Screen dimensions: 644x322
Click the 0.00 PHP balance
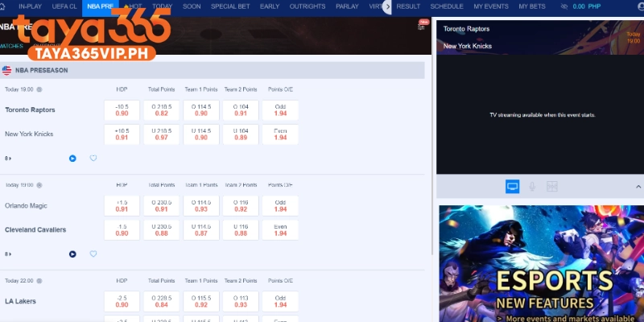[587, 6]
